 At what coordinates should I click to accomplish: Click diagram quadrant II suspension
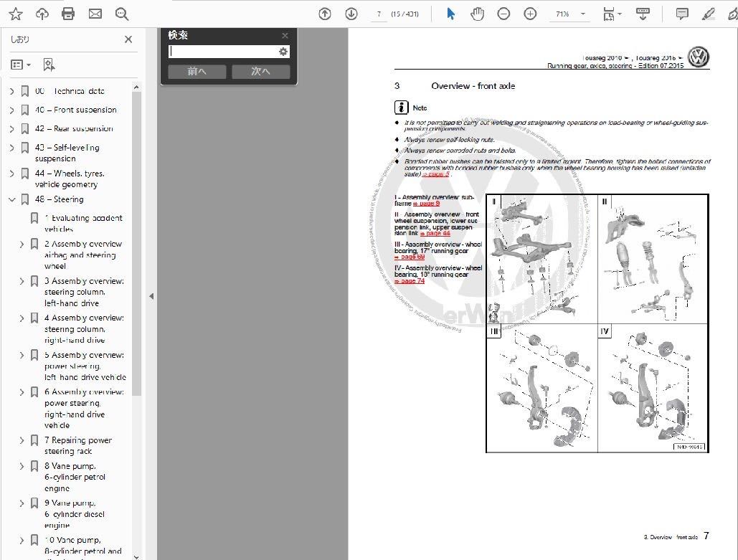tap(653, 260)
